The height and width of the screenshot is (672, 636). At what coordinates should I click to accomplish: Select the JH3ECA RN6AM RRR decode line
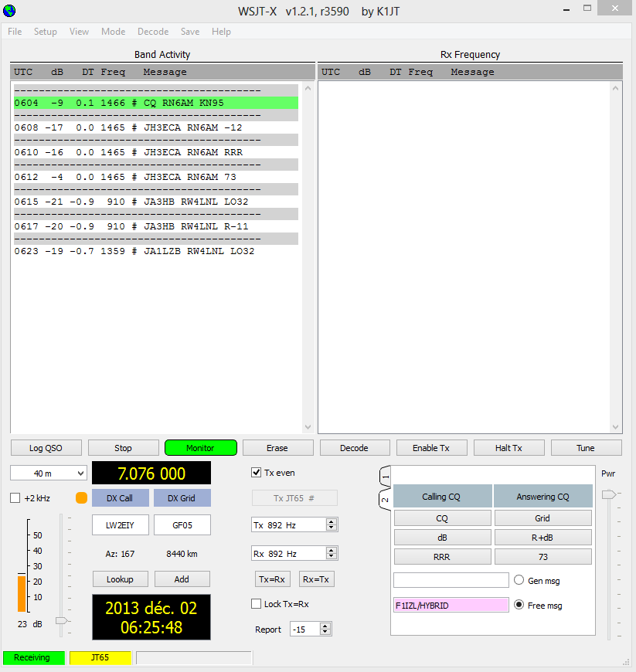click(156, 152)
